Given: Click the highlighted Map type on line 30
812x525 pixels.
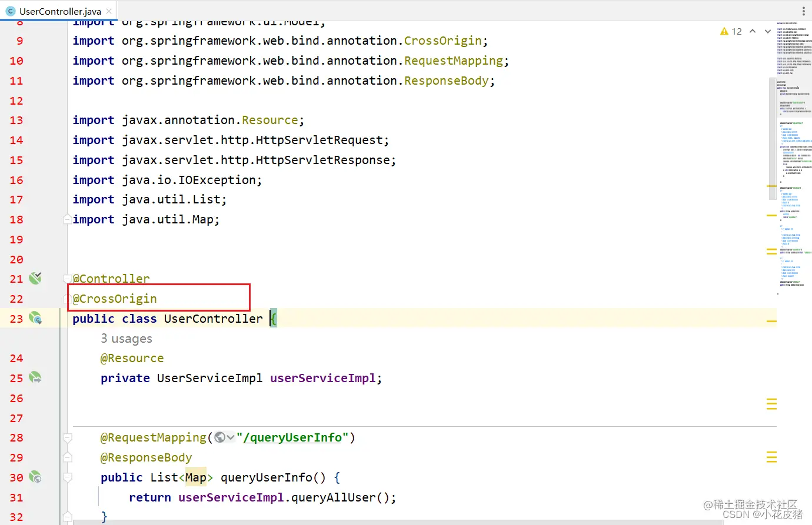Looking at the screenshot, I should click(196, 477).
